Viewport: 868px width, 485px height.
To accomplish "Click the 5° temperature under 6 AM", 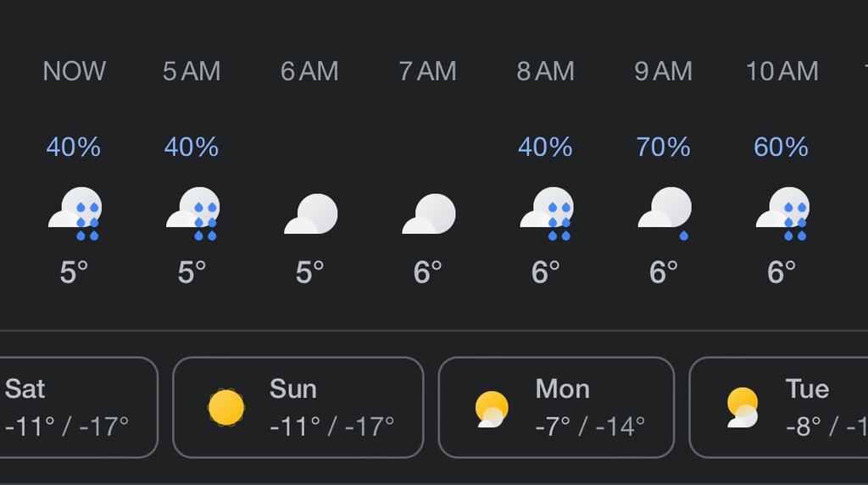I will [x=310, y=272].
